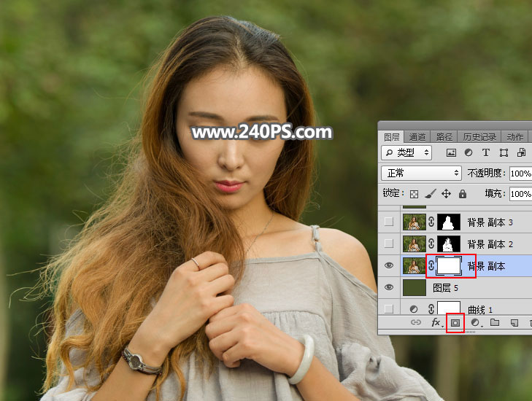Screen dimensions: 532x401
Task: Click mask link icon on 背景 副本 2
Action: [x=431, y=244]
